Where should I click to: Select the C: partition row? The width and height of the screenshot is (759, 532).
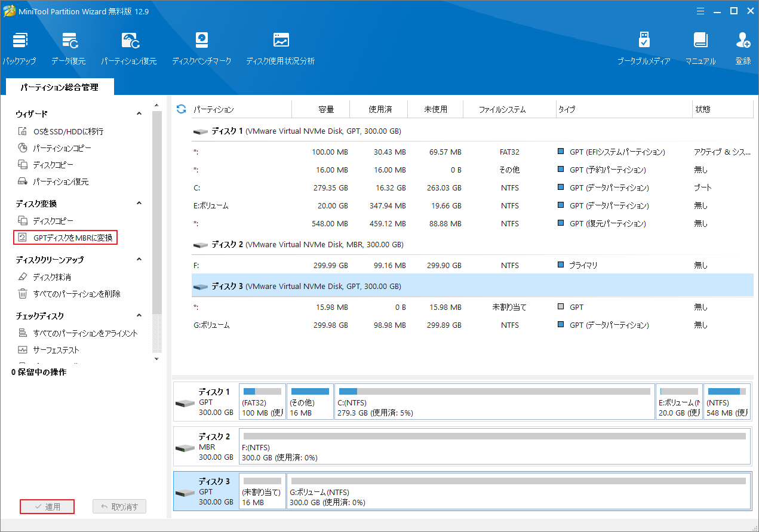(472, 187)
